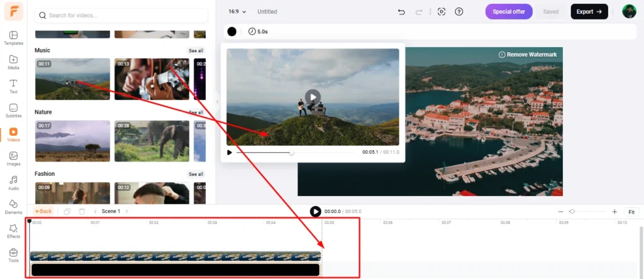Click the Special offer button

point(509,11)
